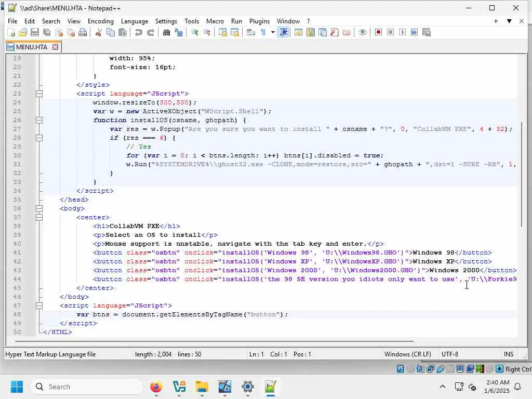Image resolution: width=532 pixels, height=399 pixels.
Task: Open the Document List panel icon
Action: click(323, 33)
